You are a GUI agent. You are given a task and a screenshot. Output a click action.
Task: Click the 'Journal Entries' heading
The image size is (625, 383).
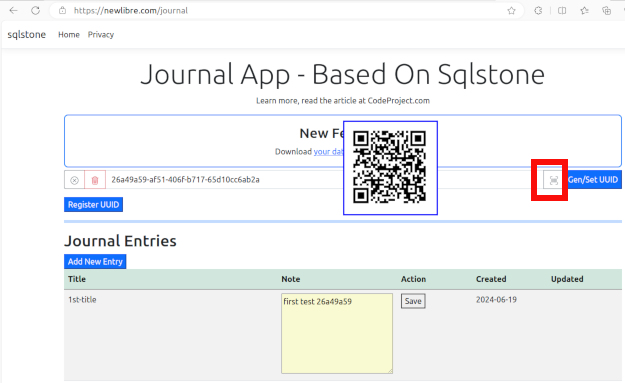120,241
